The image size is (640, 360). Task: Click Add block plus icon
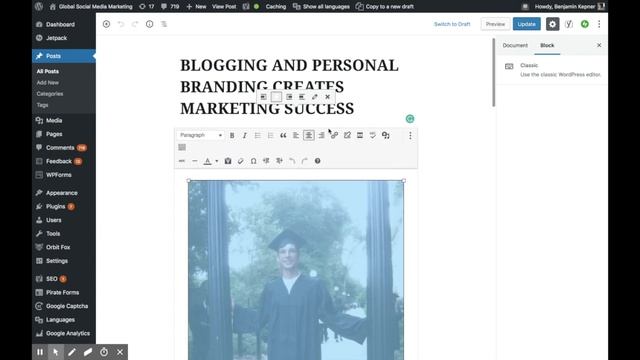point(107,24)
